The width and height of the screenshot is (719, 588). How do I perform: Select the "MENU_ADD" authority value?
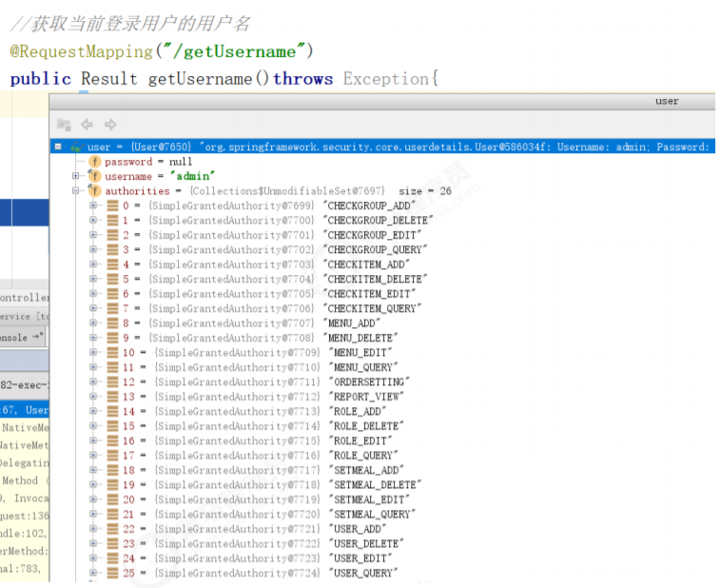352,323
